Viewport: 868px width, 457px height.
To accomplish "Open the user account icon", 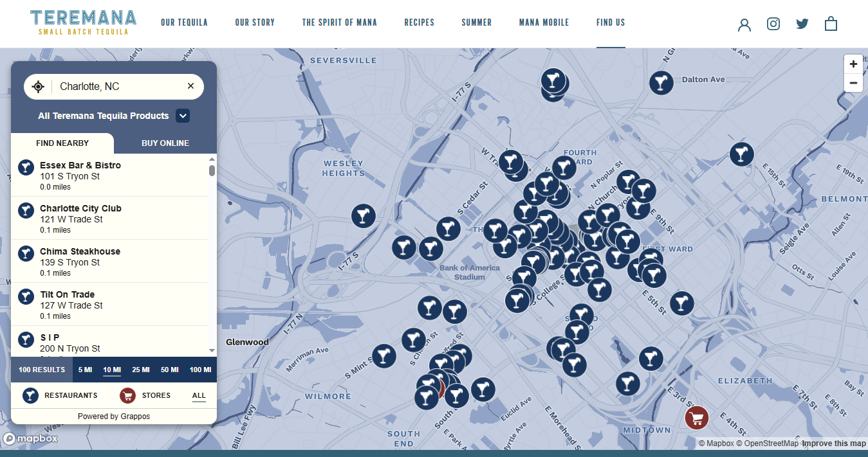I will [x=744, y=24].
